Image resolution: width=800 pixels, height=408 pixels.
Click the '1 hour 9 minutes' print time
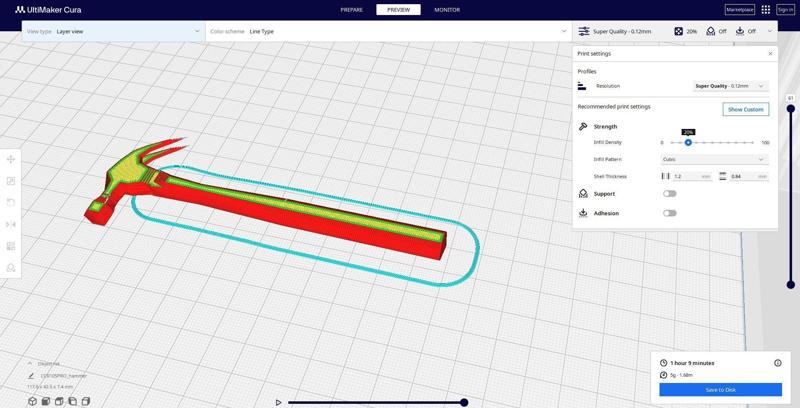[x=692, y=363]
